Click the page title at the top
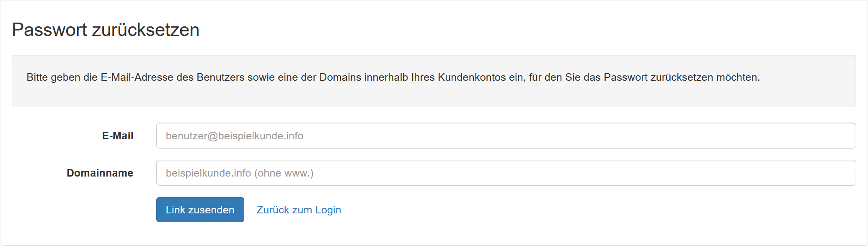The image size is (868, 246). coord(106,30)
